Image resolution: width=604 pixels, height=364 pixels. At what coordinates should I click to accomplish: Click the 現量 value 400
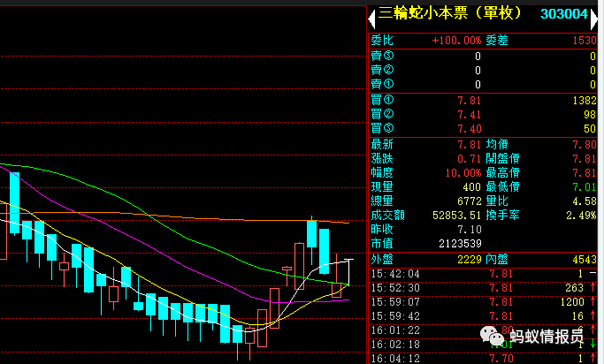point(472,187)
